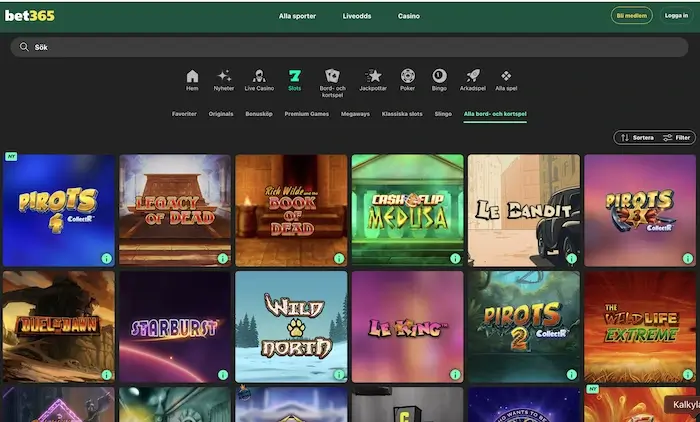Show info for Pirots 3
The height and width of the screenshot is (422, 700).
[x=688, y=258]
